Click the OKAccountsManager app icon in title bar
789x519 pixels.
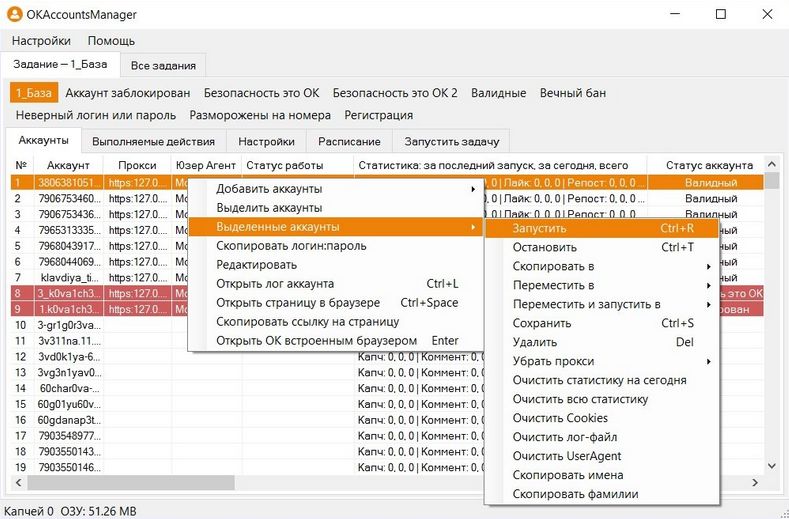click(14, 15)
